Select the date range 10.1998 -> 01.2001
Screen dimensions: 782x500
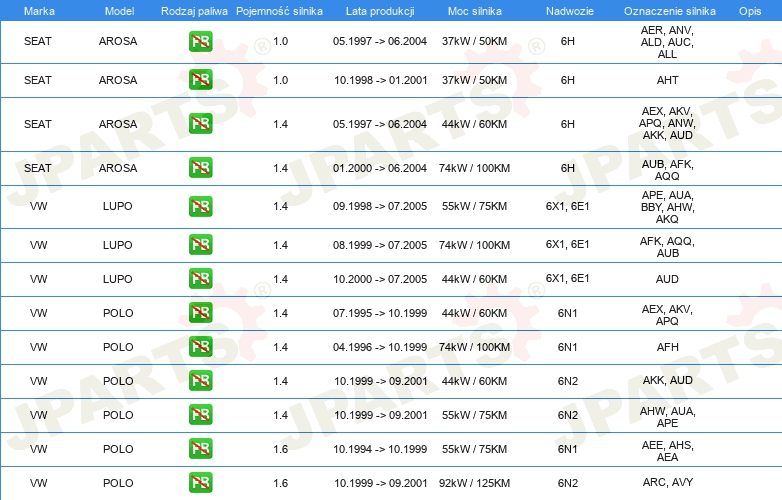click(381, 80)
